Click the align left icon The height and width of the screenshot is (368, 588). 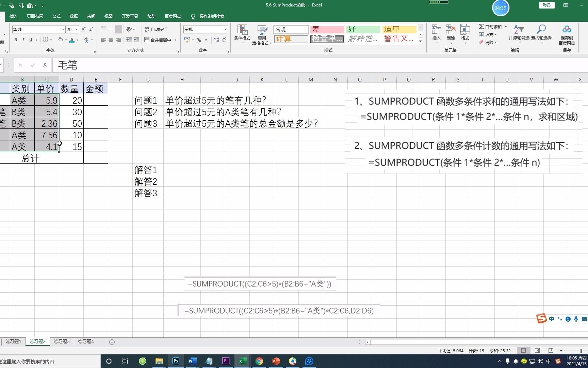tap(103, 40)
